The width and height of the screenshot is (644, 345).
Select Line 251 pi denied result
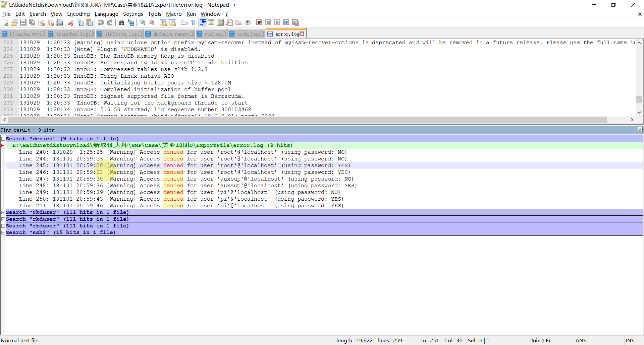coord(324,206)
